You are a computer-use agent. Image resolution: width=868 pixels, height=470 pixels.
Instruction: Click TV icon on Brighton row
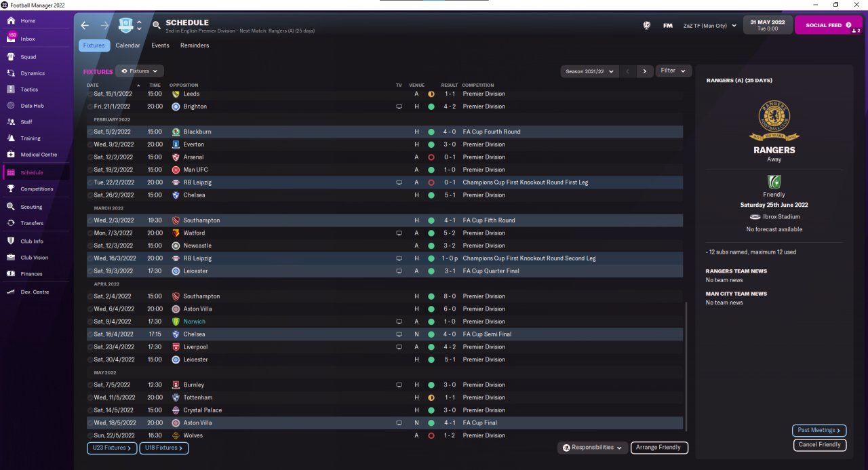[x=399, y=106]
